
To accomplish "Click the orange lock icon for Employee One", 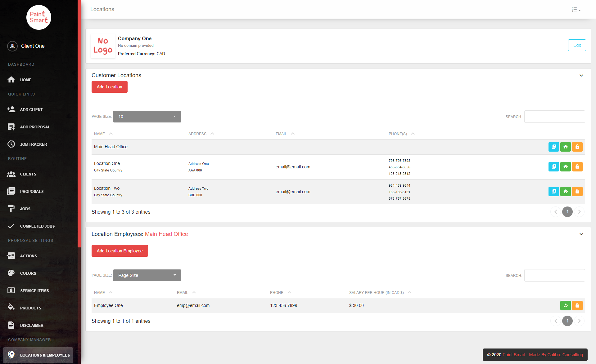I will (577, 306).
